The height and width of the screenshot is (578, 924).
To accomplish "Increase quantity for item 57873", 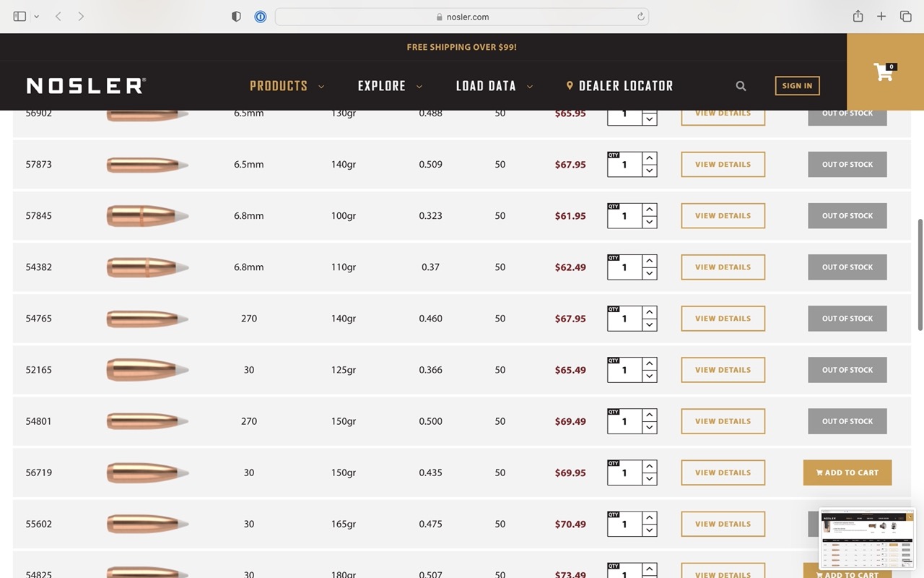I will [650, 158].
